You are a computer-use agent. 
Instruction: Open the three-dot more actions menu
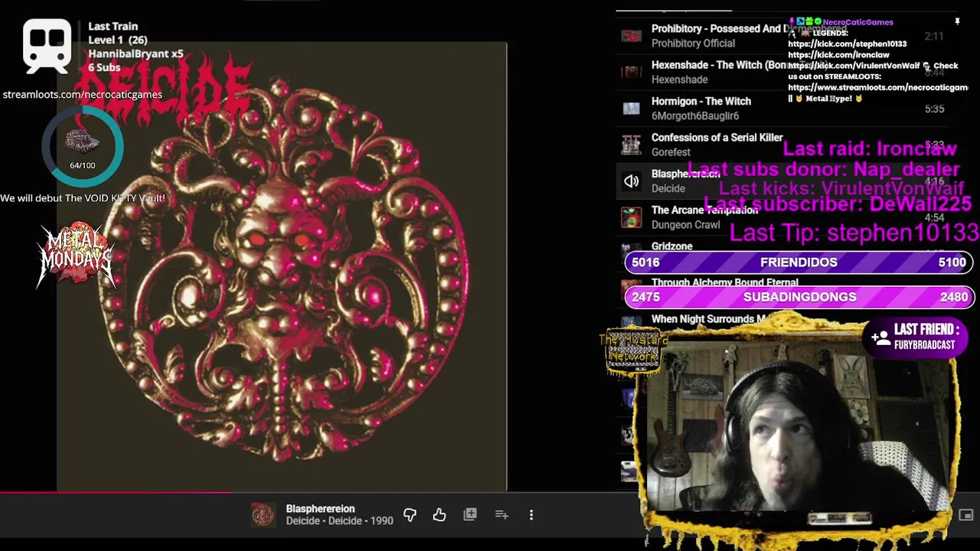click(x=531, y=515)
